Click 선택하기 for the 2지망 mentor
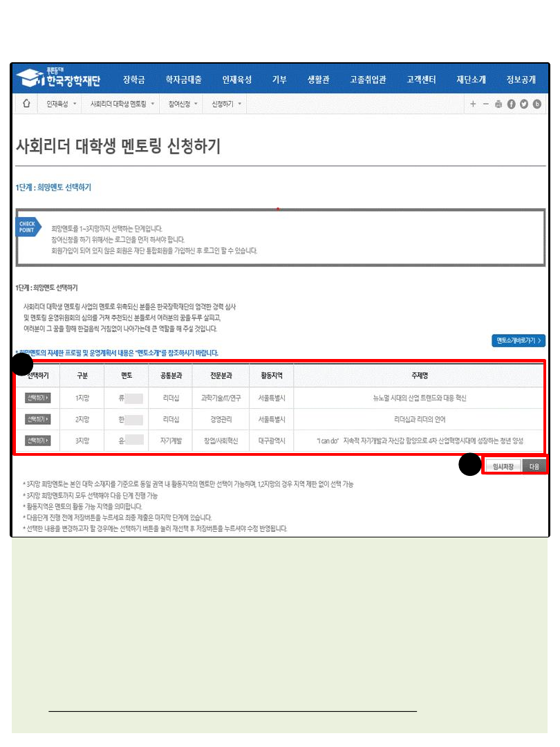Image resolution: width=560 pixels, height=747 pixels. [x=37, y=419]
